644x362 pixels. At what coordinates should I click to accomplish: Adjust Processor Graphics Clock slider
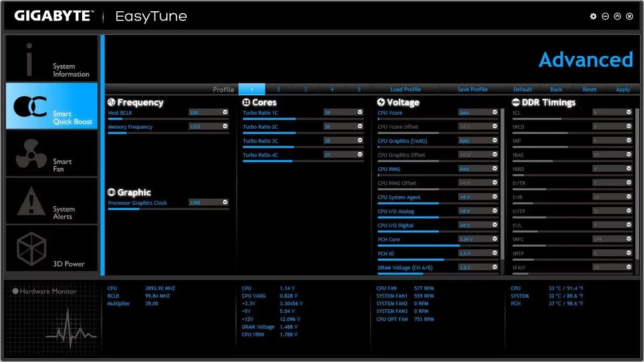tap(169, 209)
